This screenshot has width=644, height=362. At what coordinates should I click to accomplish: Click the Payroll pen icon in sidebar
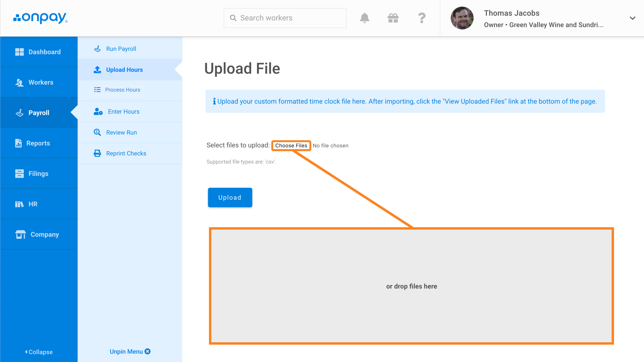[19, 113]
